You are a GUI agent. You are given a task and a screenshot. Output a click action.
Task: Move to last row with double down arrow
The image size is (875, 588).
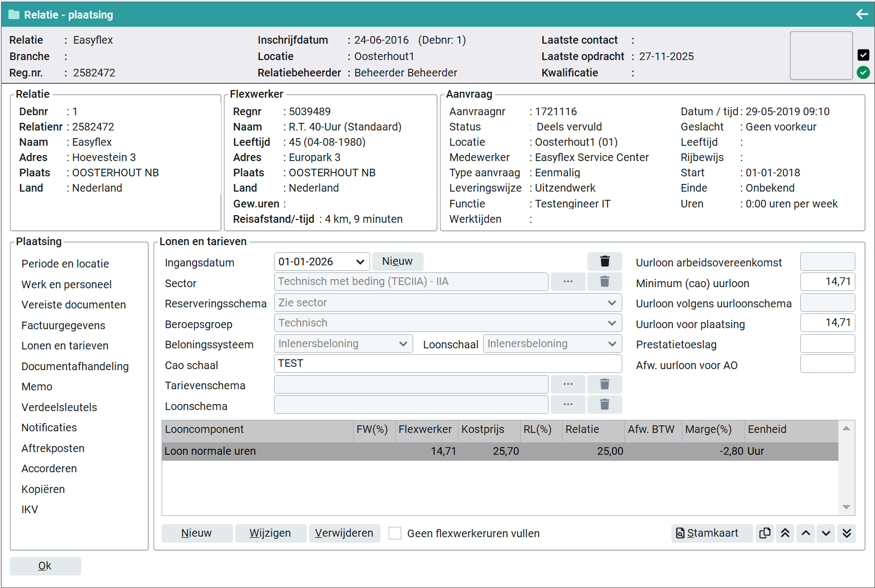tap(847, 533)
